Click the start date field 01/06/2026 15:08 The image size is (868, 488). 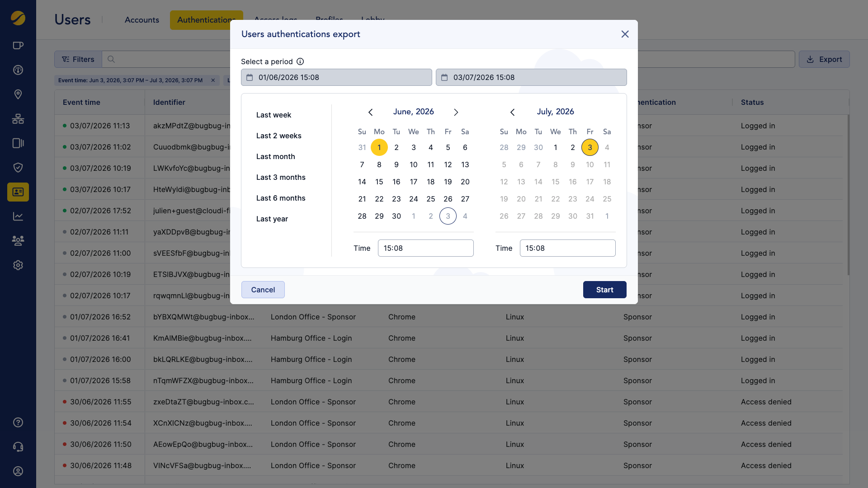point(336,77)
